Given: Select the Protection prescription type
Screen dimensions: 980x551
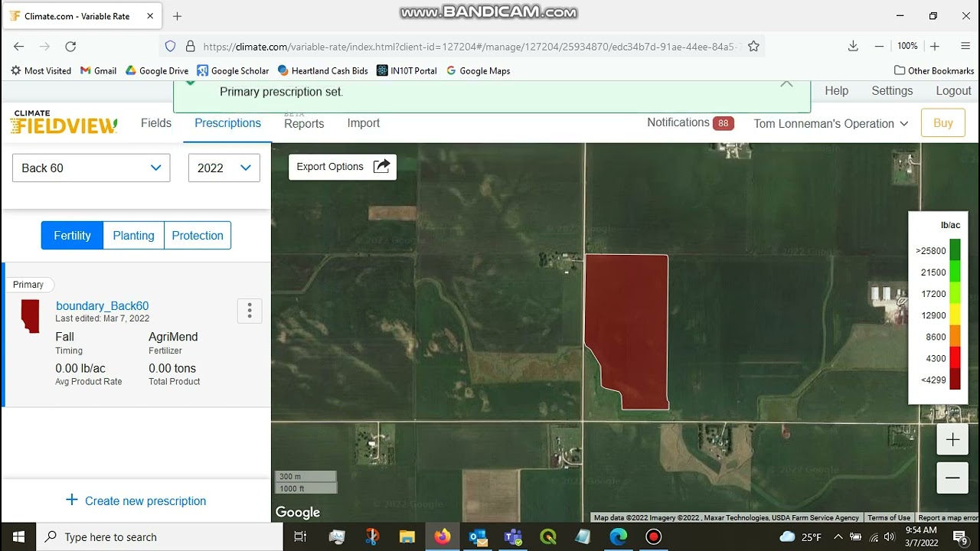Looking at the screenshot, I should pos(198,236).
